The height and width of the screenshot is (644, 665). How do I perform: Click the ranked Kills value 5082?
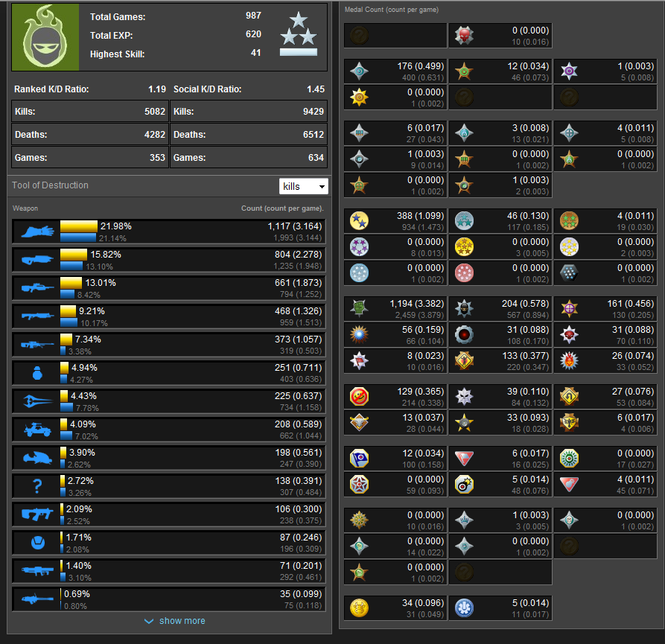coord(155,112)
